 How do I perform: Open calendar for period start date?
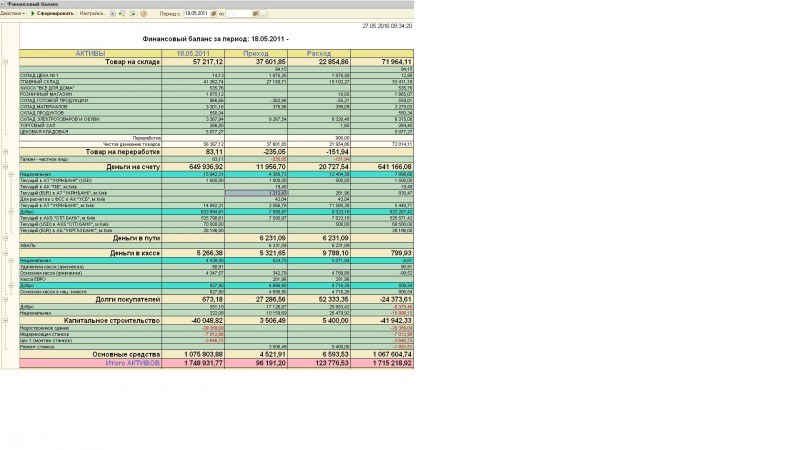(213, 14)
